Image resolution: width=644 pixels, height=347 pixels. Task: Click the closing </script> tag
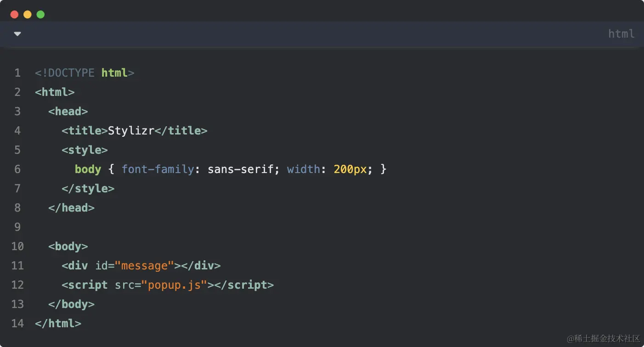[244, 285]
